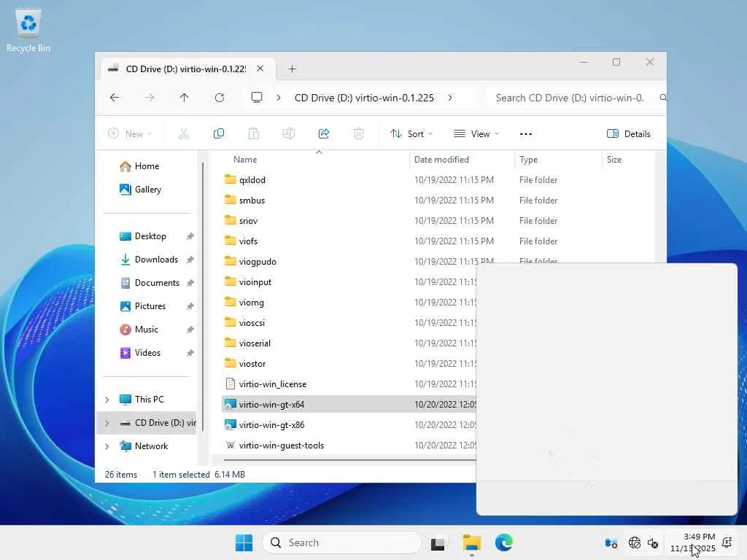Go up one folder level
Viewport: 747px width, 560px height.
point(184,98)
